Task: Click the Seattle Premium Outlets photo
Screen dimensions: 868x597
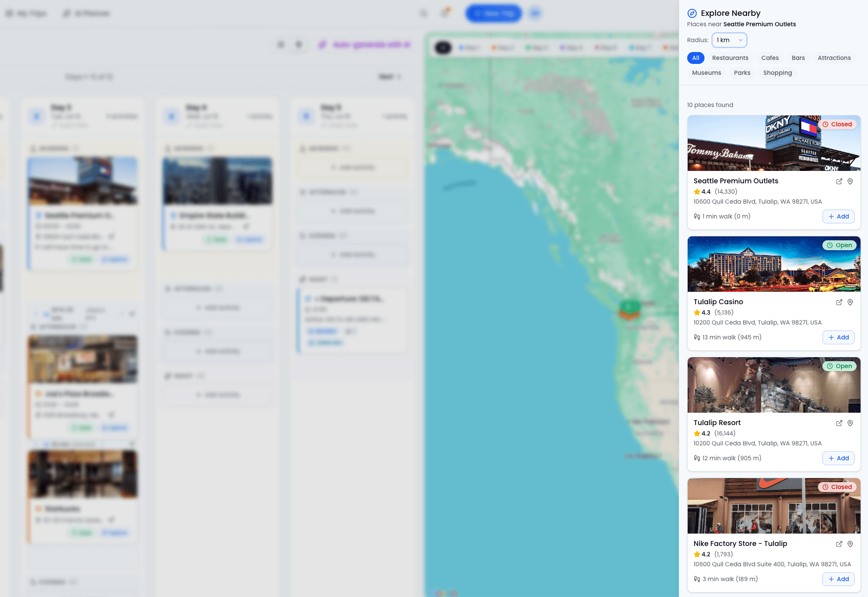Action: pyautogui.click(x=774, y=143)
